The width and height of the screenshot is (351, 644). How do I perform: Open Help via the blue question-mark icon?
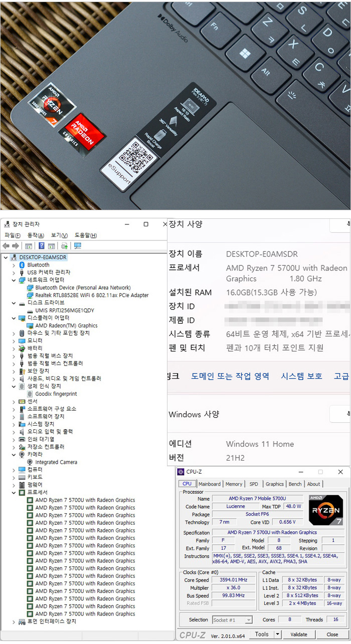pos(42,246)
